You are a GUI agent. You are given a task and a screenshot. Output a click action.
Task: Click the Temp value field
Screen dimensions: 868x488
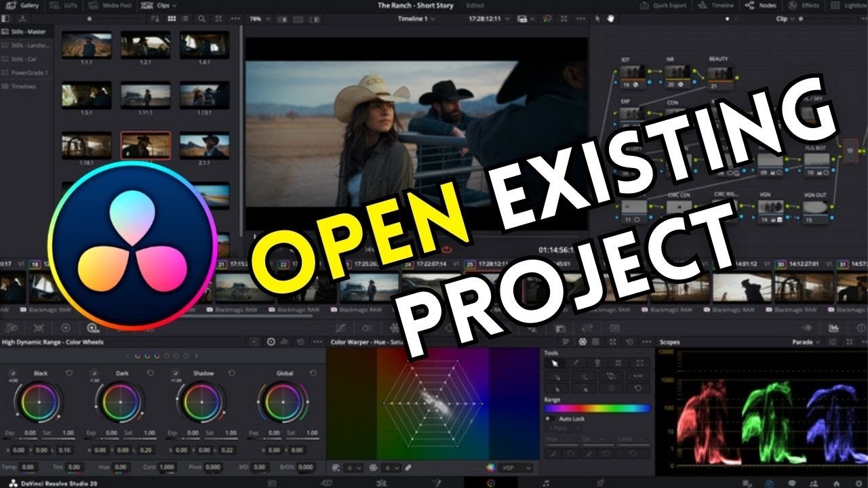click(x=28, y=467)
